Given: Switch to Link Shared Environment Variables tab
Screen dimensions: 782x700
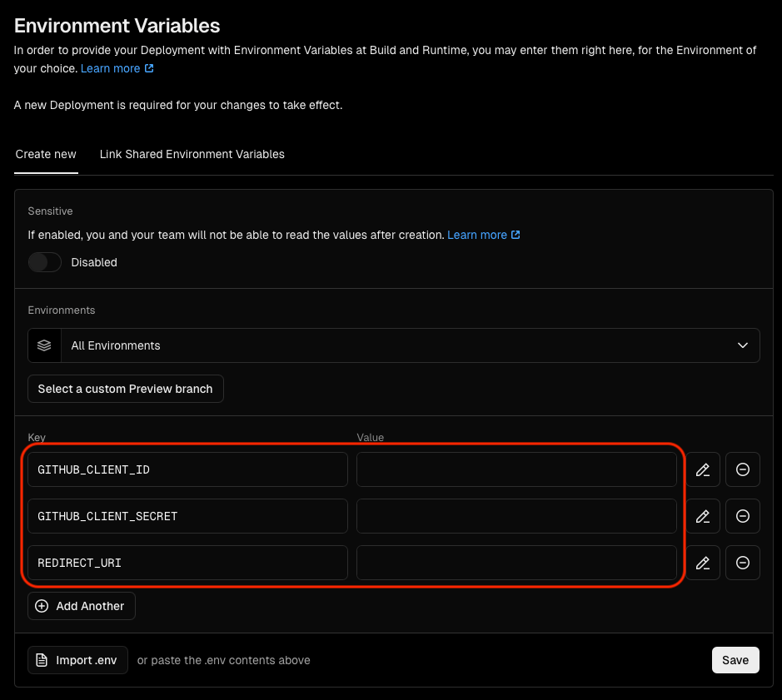Looking at the screenshot, I should pos(192,154).
